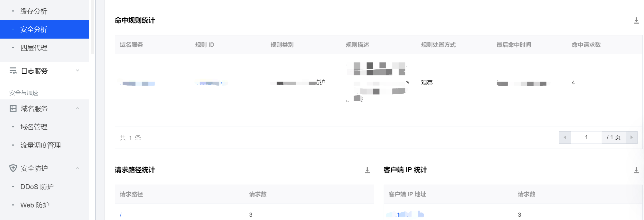Click the 客户端 IP 统计 heading
Screen dimensions: 644x220
tap(405, 170)
